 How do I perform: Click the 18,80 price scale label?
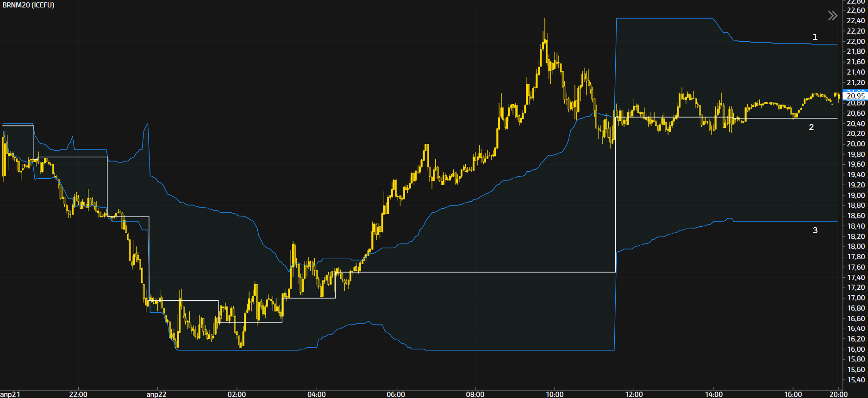856,205
